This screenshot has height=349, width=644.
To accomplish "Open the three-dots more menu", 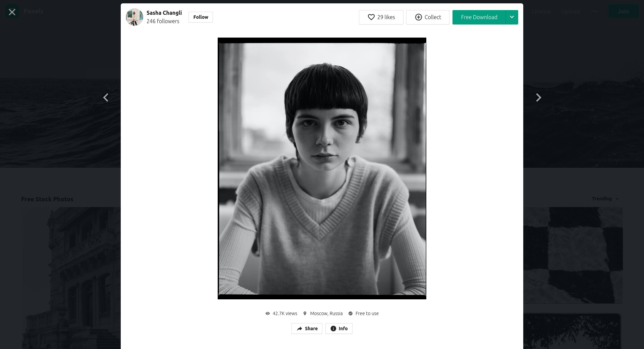I will click(594, 11).
